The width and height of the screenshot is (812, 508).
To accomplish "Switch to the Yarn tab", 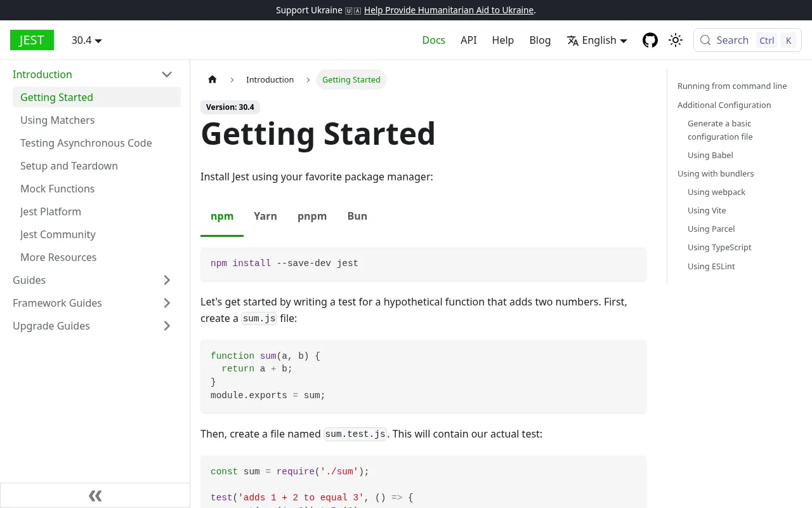I will pyautogui.click(x=265, y=216).
